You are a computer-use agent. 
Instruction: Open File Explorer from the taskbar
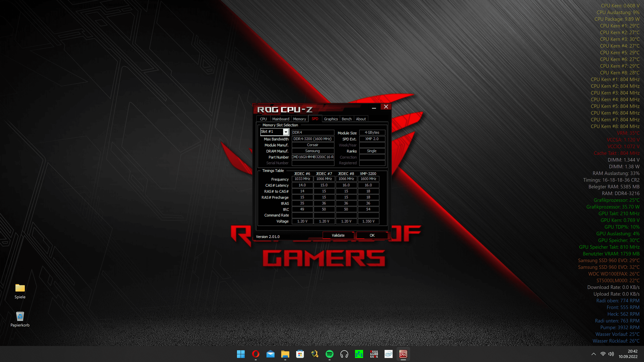coord(285,354)
